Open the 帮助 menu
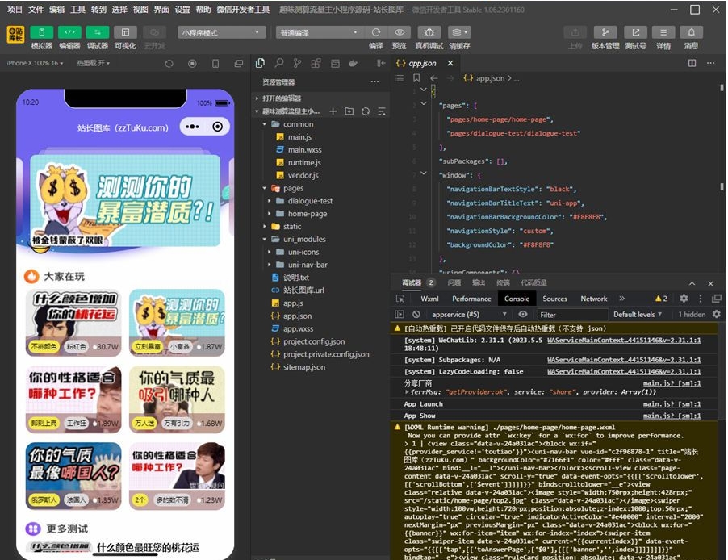The width and height of the screenshot is (728, 560). (x=203, y=10)
